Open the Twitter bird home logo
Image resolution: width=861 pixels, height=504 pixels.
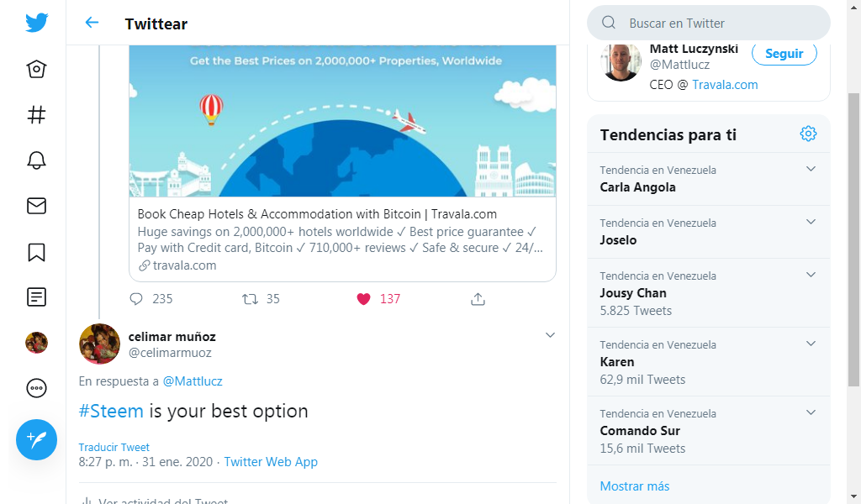click(x=36, y=23)
